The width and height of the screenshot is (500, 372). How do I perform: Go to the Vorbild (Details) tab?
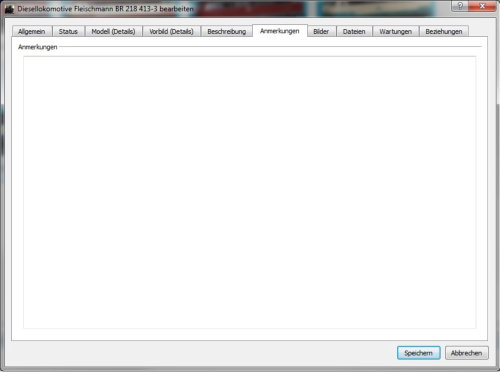coord(171,31)
